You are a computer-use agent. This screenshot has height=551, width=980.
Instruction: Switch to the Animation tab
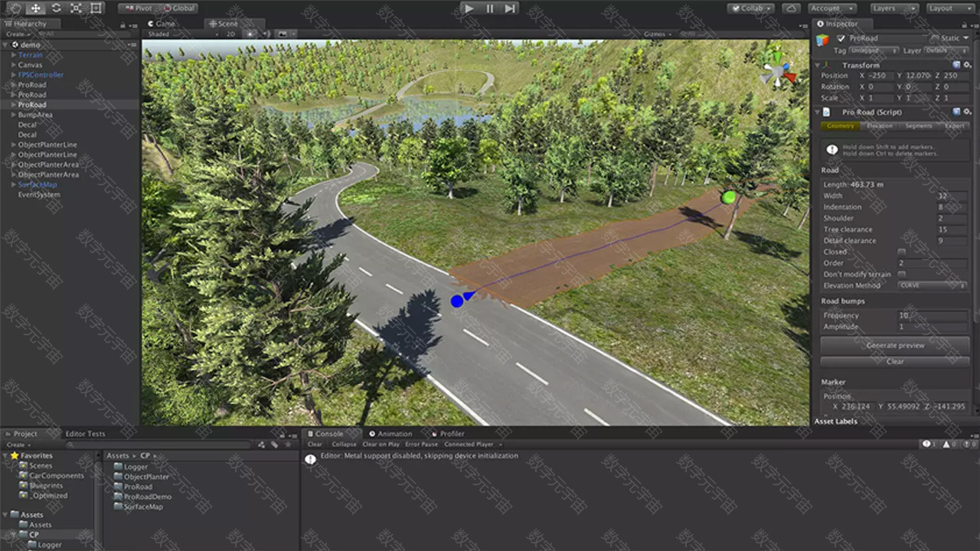(390, 434)
